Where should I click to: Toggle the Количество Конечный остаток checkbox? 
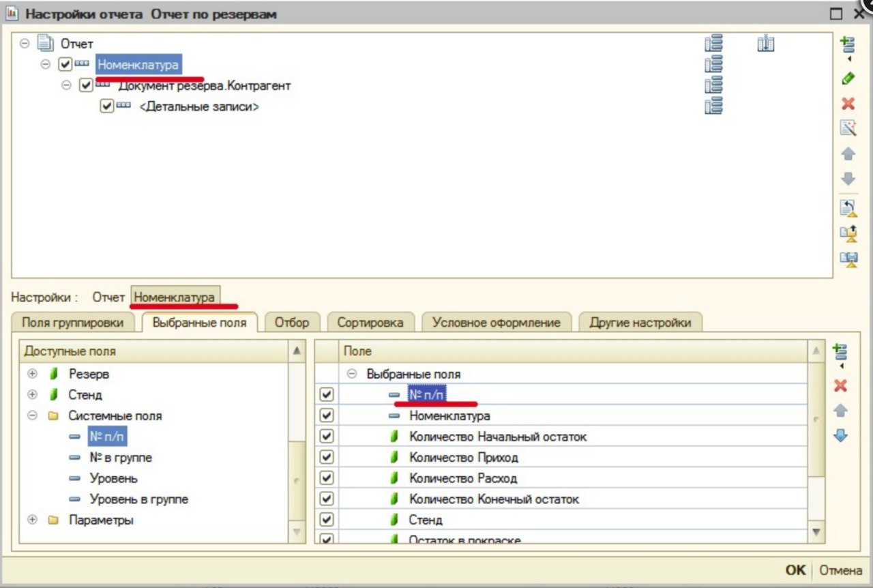[x=327, y=499]
